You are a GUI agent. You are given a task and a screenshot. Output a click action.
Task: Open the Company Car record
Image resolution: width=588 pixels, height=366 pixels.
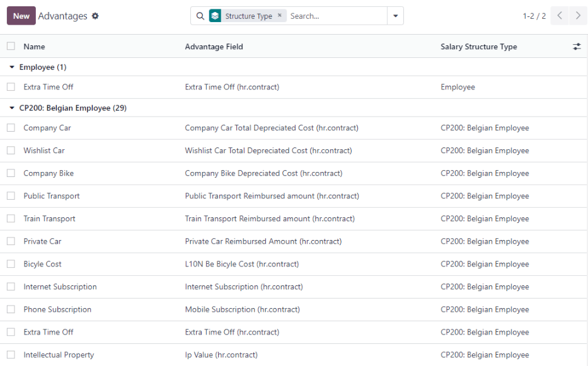[47, 128]
